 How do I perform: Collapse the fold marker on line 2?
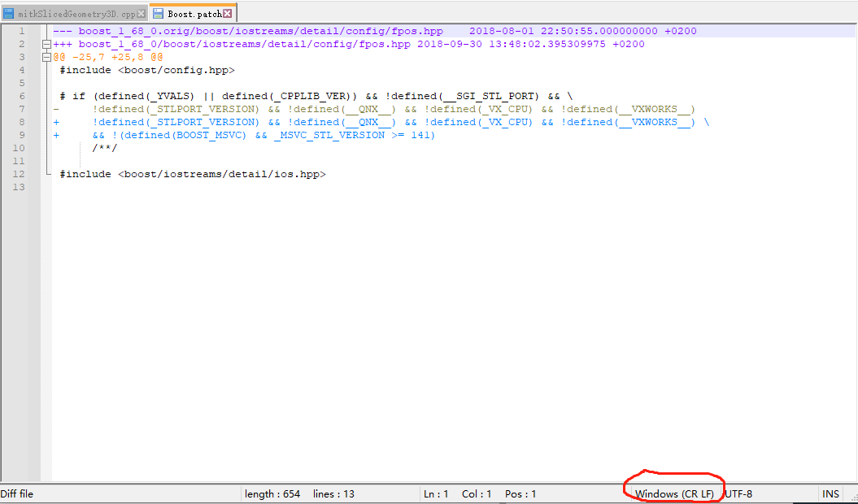[46, 43]
